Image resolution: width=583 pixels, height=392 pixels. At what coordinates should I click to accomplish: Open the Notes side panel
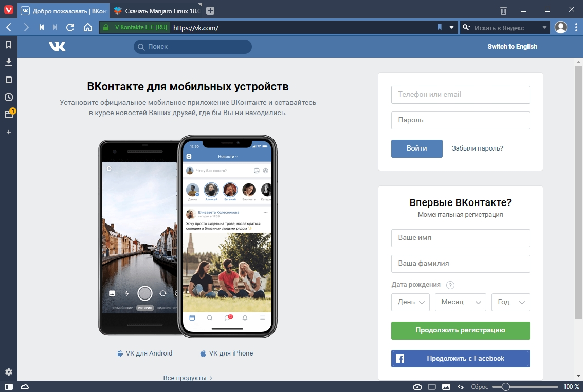tap(9, 80)
